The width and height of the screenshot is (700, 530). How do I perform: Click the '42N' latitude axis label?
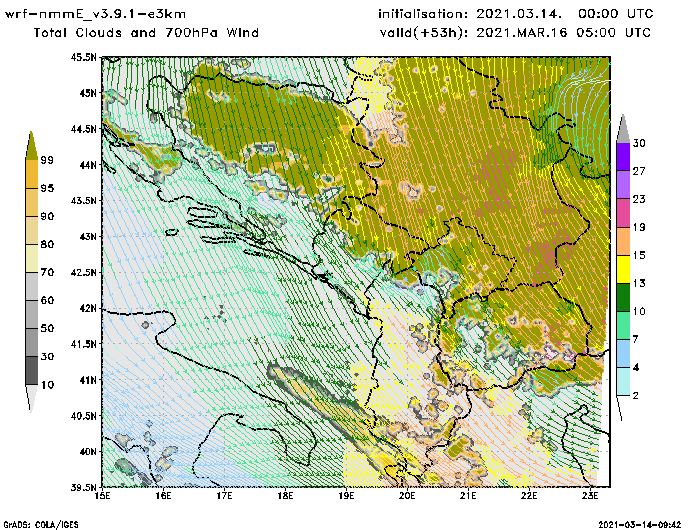pos(88,308)
